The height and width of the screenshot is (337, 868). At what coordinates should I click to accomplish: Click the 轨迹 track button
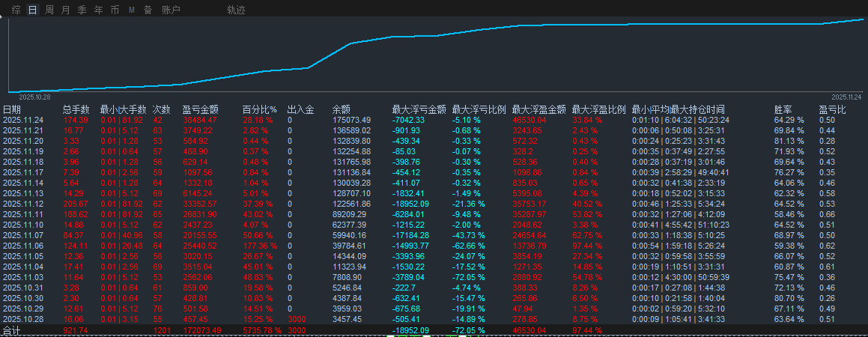237,10
